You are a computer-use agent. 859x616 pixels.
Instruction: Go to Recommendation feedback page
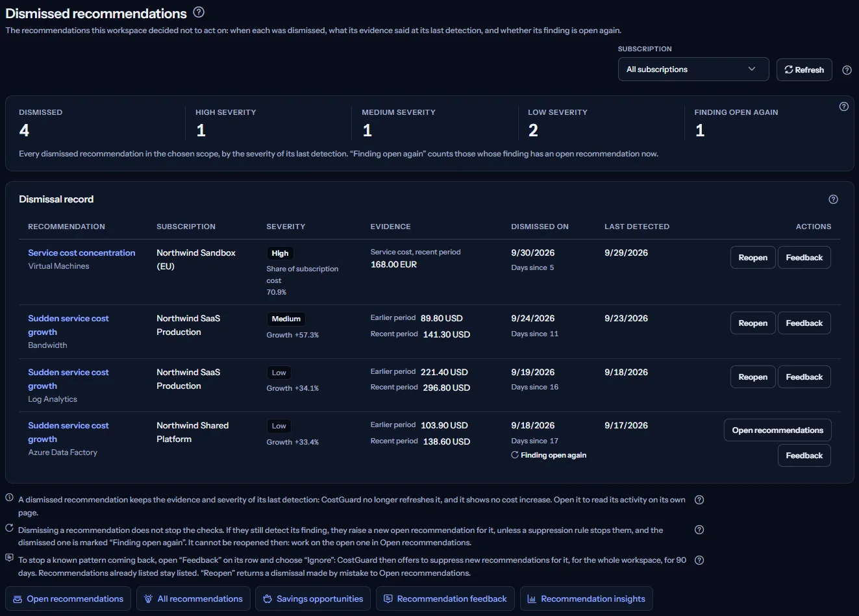[445, 599]
